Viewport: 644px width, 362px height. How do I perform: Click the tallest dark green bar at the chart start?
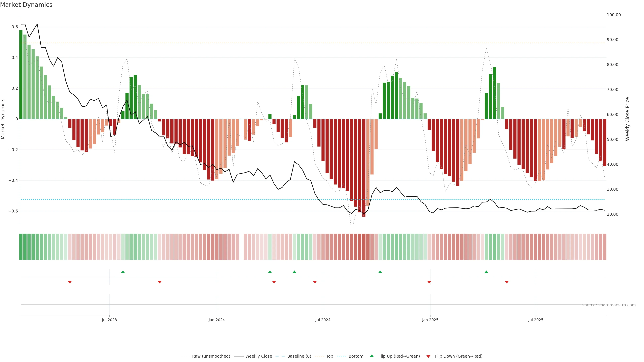21,75
